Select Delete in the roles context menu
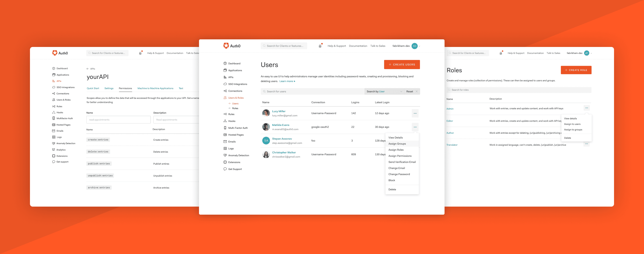Viewport: 644px width, 254px height. [x=567, y=138]
